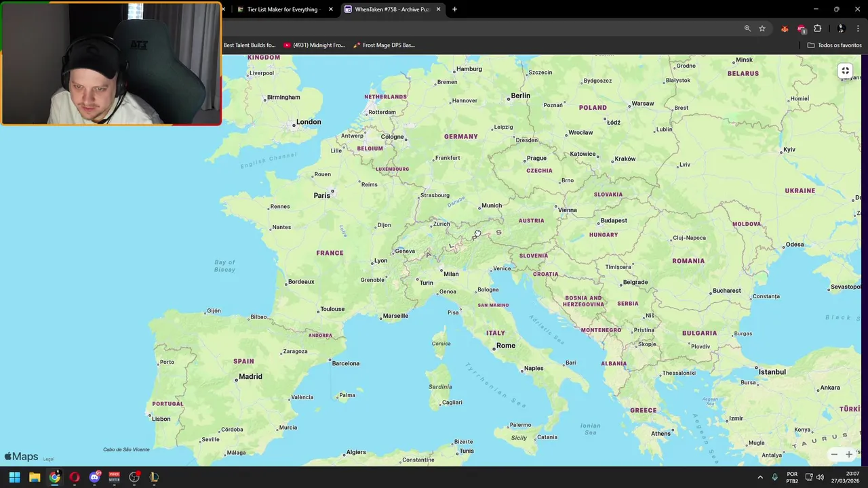Viewport: 868px width, 488px height.
Task: Click the Legal link on the map
Action: (x=48, y=459)
